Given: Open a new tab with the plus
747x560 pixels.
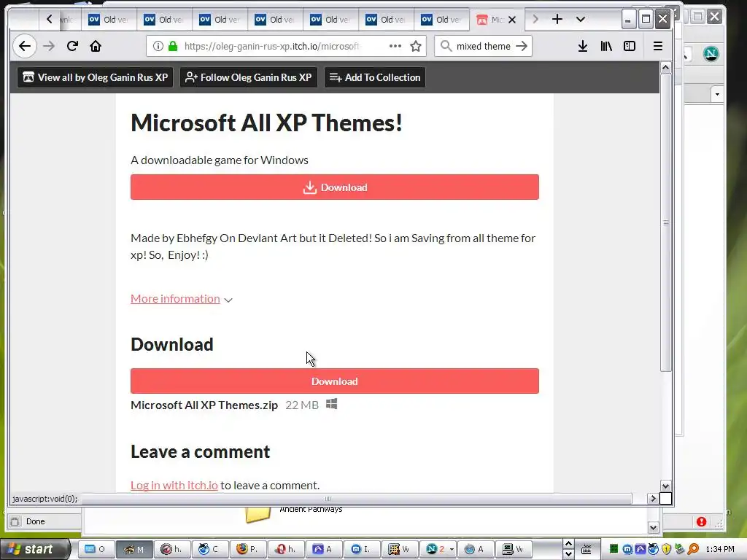Looking at the screenshot, I should 557,19.
